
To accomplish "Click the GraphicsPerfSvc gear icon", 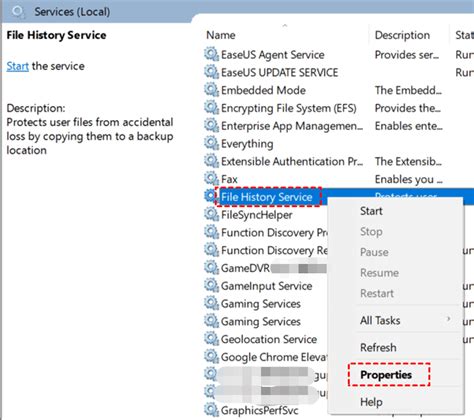I will [211, 410].
